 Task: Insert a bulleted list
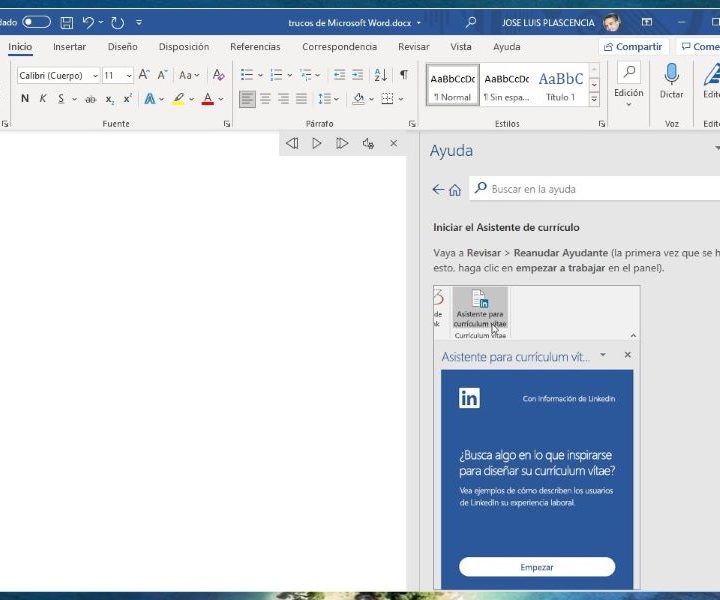[x=247, y=74]
